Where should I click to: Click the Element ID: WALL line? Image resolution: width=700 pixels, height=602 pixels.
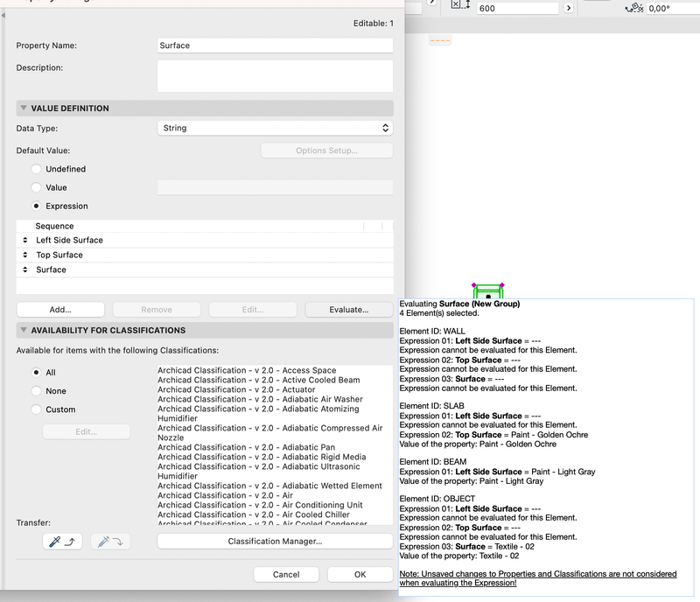432,332
